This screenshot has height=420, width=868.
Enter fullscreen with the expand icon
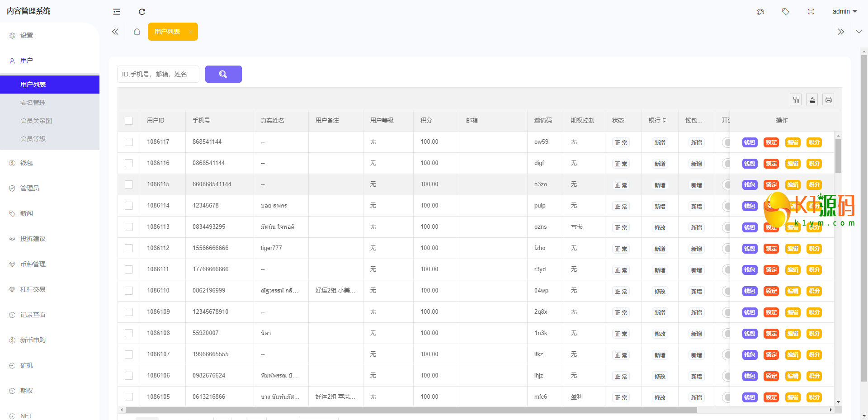click(811, 12)
